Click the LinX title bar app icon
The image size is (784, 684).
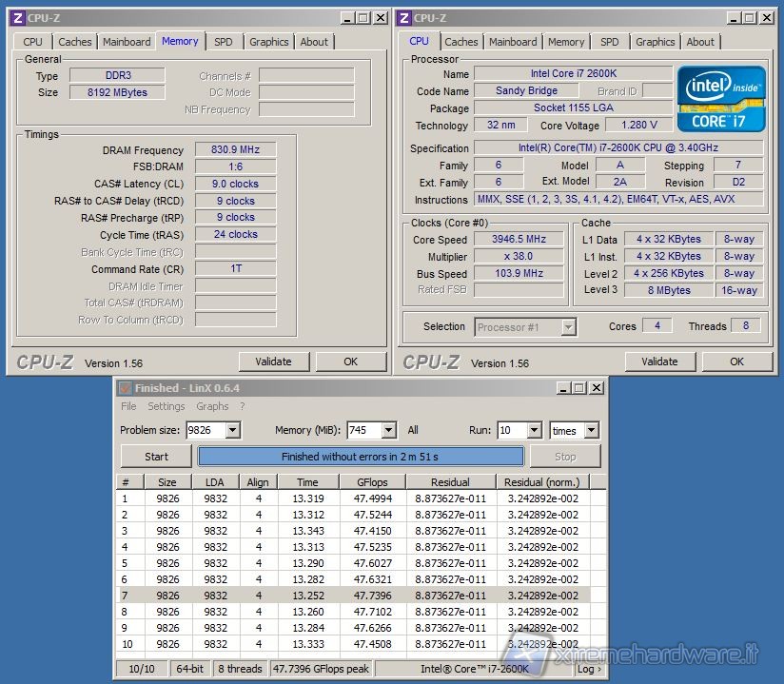pos(125,388)
